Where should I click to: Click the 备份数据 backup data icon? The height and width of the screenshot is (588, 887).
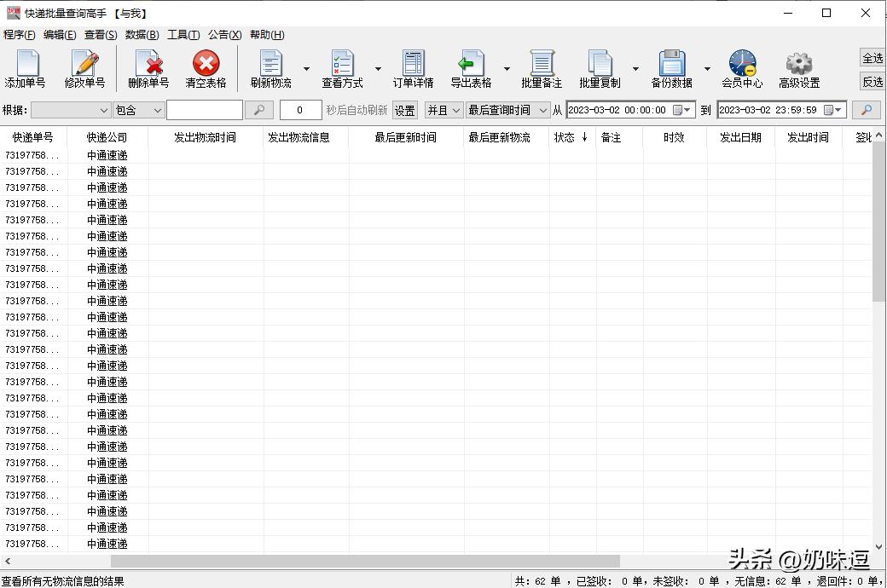coord(671,65)
